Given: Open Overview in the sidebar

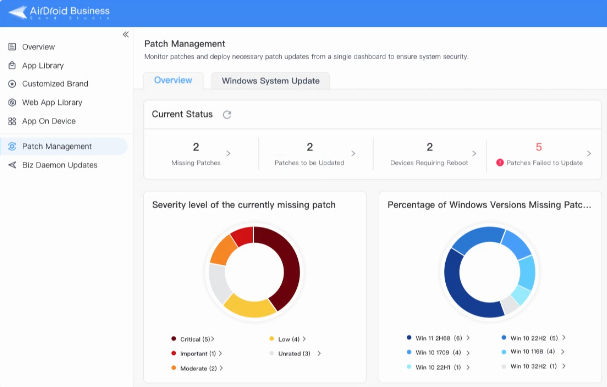Looking at the screenshot, I should (39, 47).
